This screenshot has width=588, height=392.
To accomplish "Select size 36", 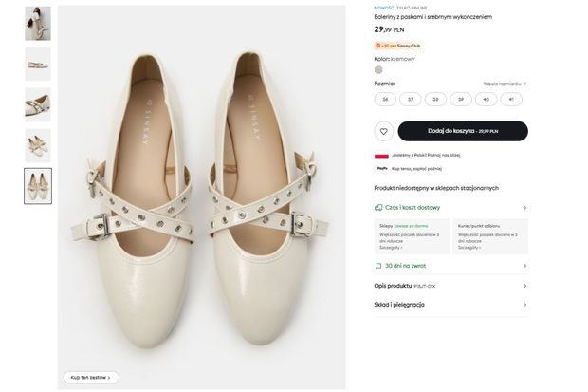I will pyautogui.click(x=385, y=100).
